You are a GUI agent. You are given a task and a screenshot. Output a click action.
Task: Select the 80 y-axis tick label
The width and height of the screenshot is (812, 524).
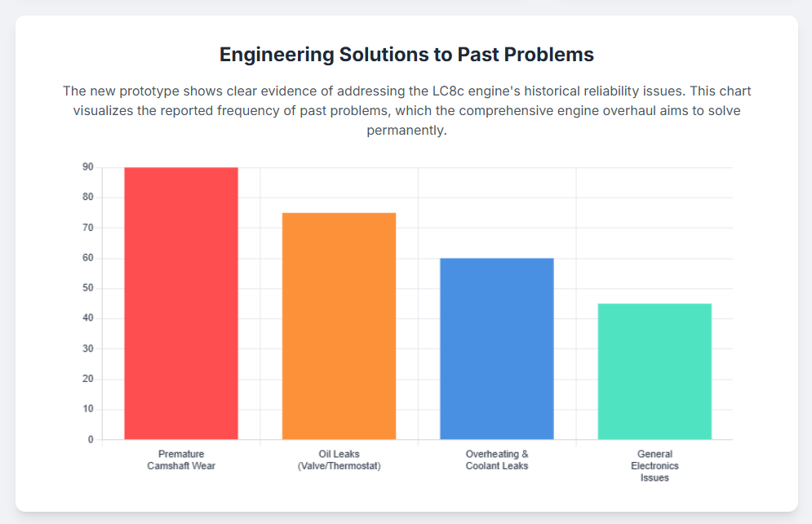(87, 198)
